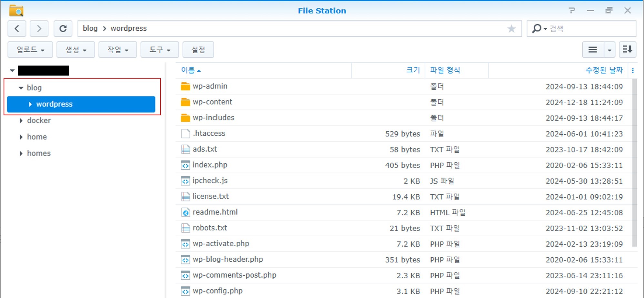Open the 생성 dropdown menu
The image size is (644, 298).
(76, 50)
